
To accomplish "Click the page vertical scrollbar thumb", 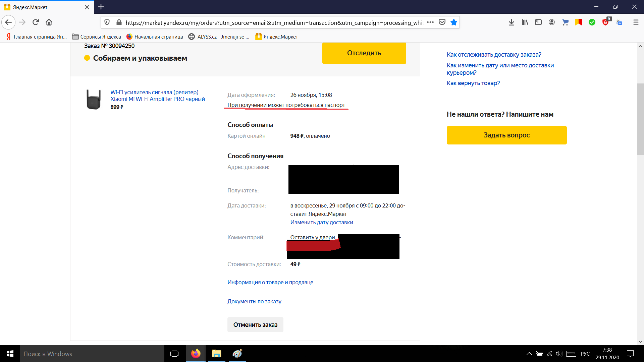I will tap(640, 119).
